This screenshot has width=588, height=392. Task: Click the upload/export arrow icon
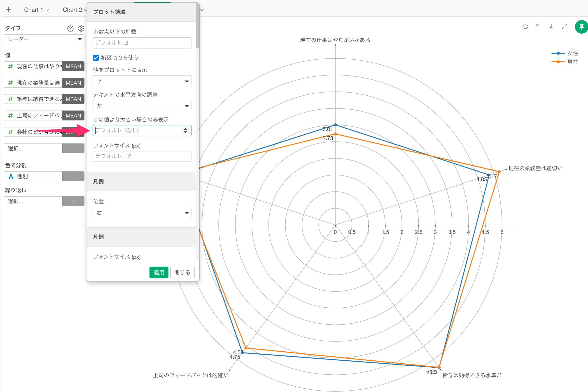click(538, 27)
